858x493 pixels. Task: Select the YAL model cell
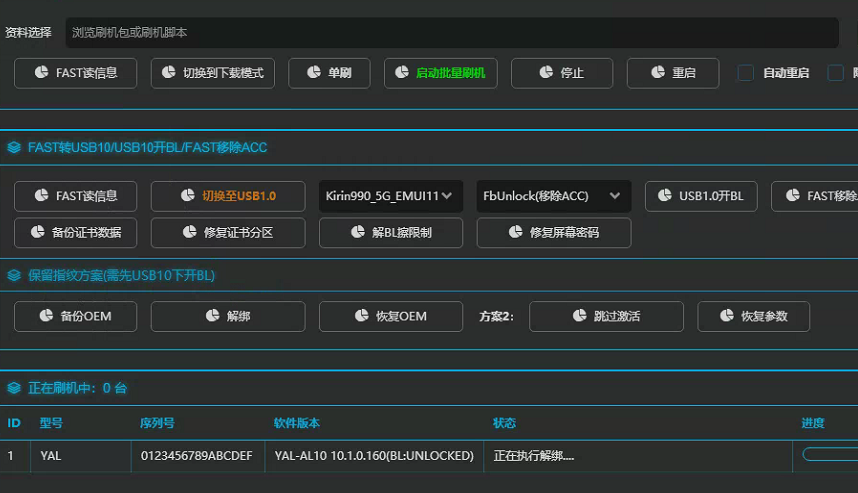[81, 456]
